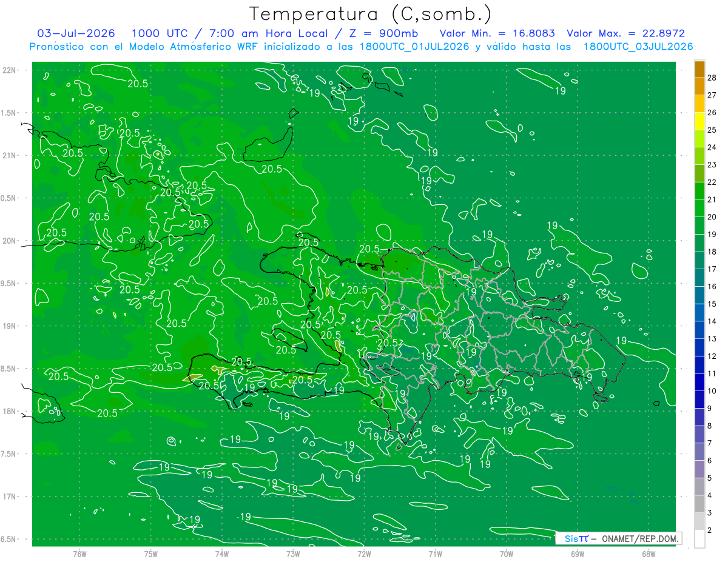Click the '21N' latitude axis label
This screenshot has width=728, height=562.
pos(9,155)
